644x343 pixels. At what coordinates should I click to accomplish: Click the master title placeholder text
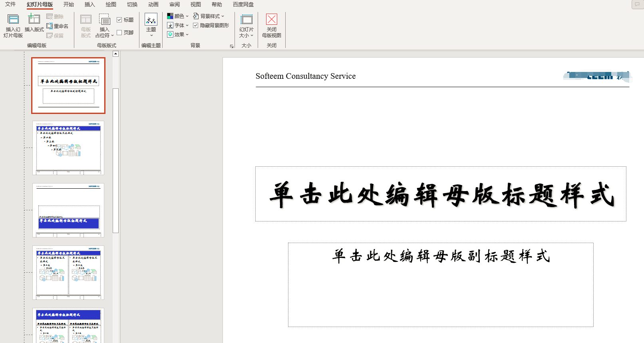(441, 195)
